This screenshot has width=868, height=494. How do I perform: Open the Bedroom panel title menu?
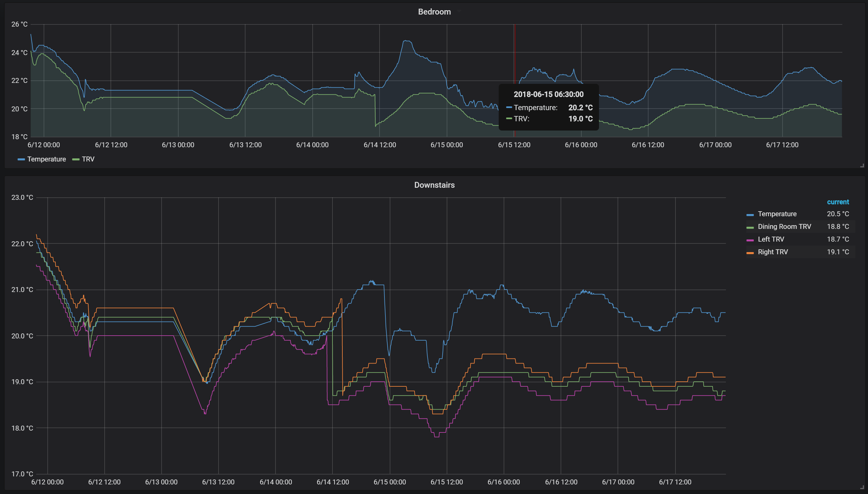(434, 11)
